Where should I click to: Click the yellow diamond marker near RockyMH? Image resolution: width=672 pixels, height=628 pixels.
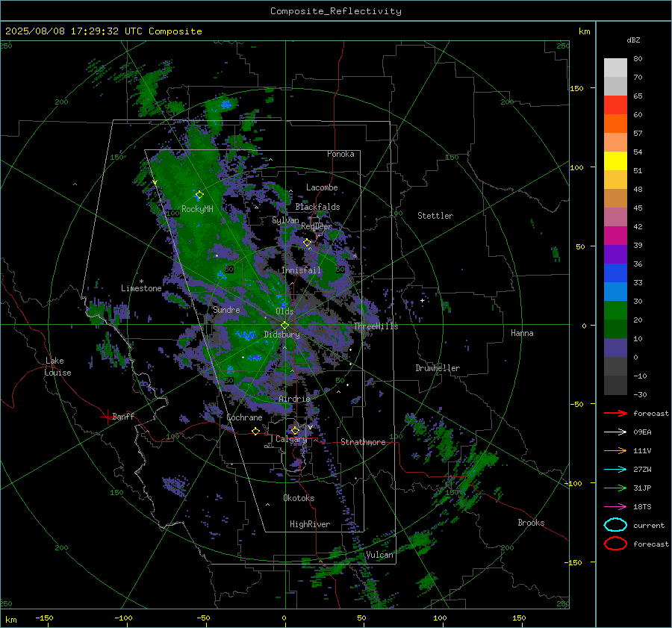(199, 195)
